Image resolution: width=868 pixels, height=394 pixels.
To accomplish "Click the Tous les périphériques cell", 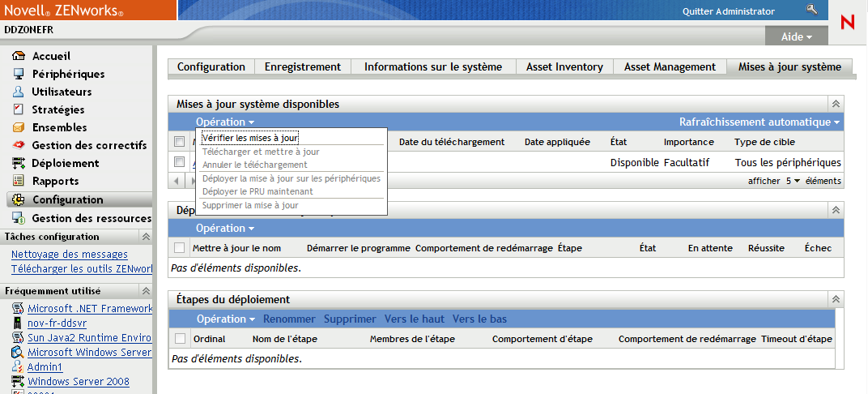I will click(x=788, y=163).
